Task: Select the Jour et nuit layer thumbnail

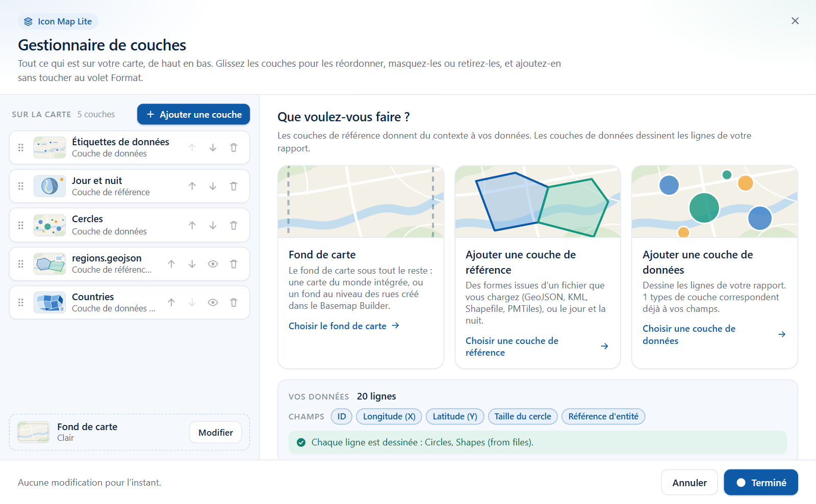Action: 49,186
